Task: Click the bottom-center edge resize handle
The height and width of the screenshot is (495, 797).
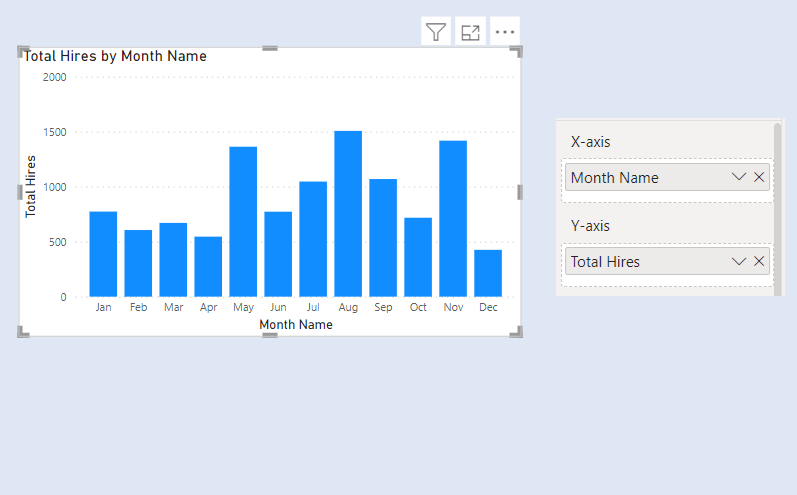Action: coord(269,335)
